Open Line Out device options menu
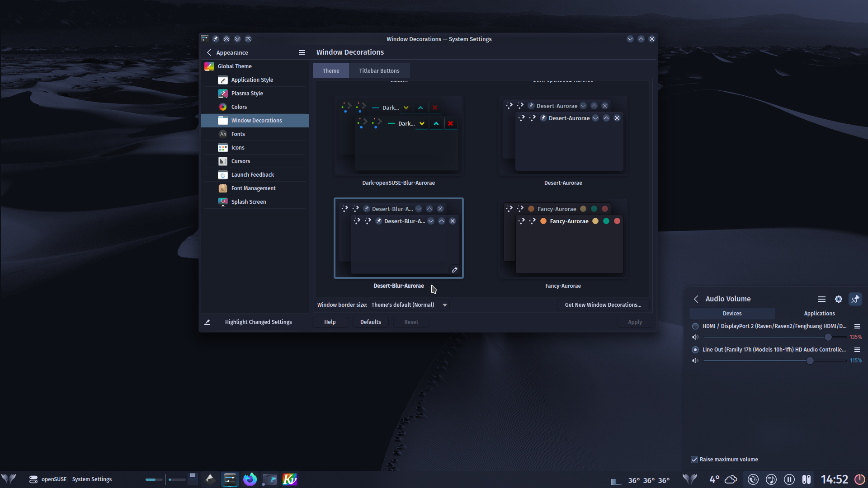Viewport: 868px width, 488px height. click(x=857, y=350)
